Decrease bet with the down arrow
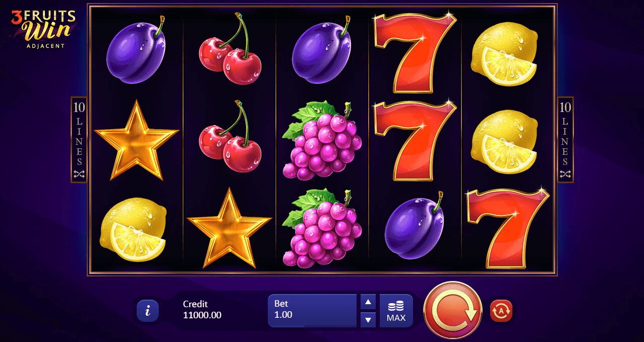644x342 pixels. [368, 319]
